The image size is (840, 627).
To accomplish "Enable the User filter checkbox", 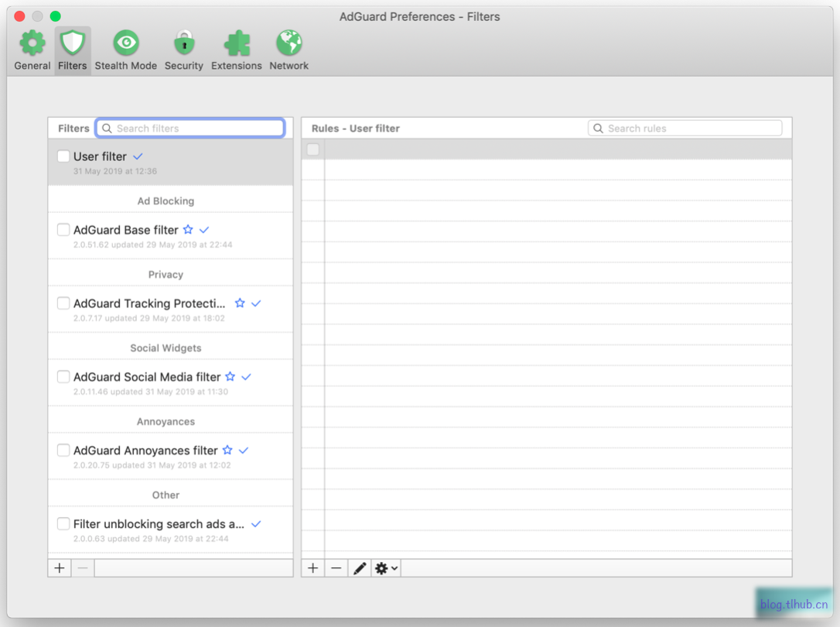I will [63, 156].
